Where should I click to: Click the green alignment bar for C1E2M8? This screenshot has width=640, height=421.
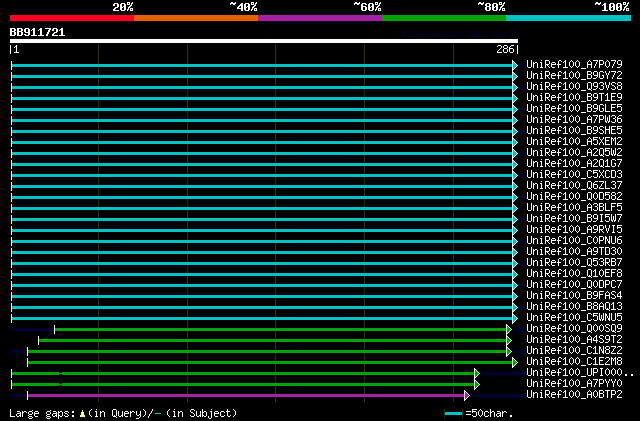click(x=270, y=363)
